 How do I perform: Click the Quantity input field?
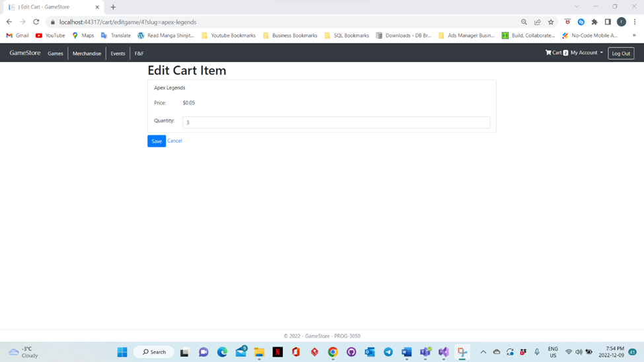336,122
